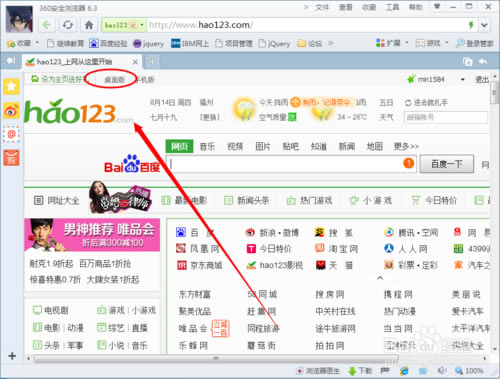Switch to the IE core icon in the status bar

[x=404, y=370]
